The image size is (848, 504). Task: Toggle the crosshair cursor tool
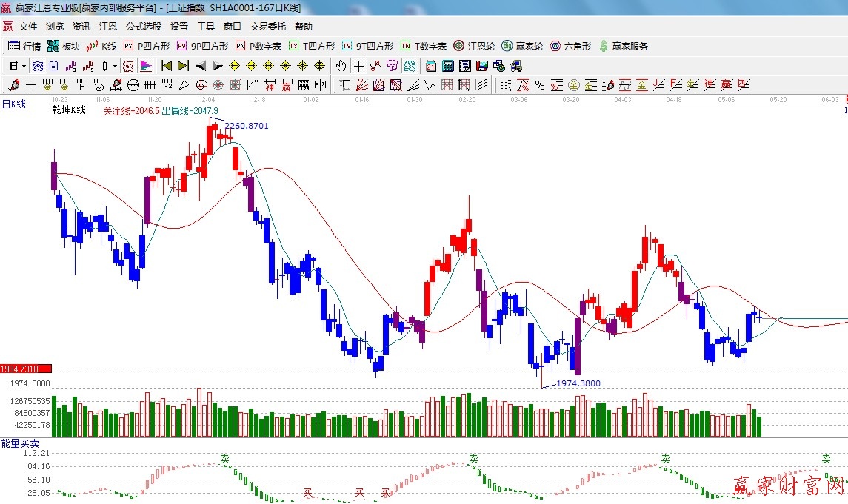[358, 66]
